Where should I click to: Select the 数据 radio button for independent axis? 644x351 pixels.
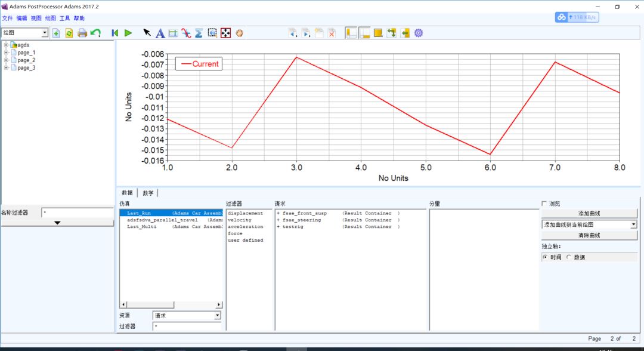click(x=569, y=257)
